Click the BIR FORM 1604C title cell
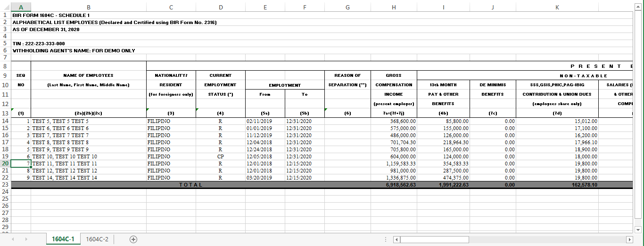 point(51,15)
